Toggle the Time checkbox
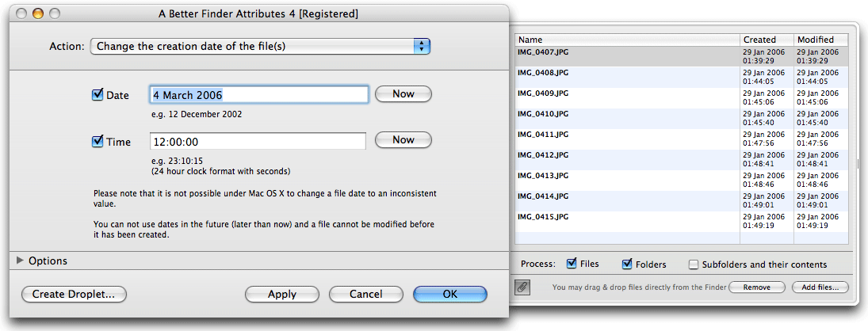 click(x=98, y=142)
